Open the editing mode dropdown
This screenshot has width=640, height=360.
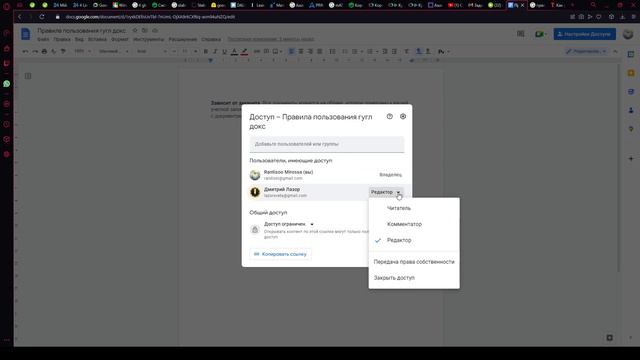pyautogui.click(x=586, y=51)
